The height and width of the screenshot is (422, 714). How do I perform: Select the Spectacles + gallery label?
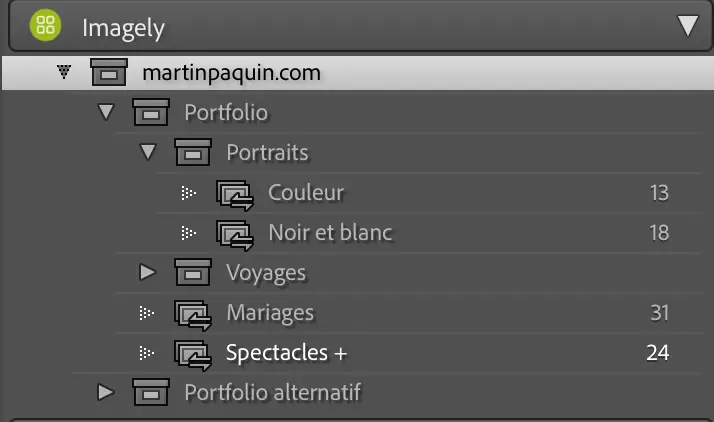[x=286, y=353]
